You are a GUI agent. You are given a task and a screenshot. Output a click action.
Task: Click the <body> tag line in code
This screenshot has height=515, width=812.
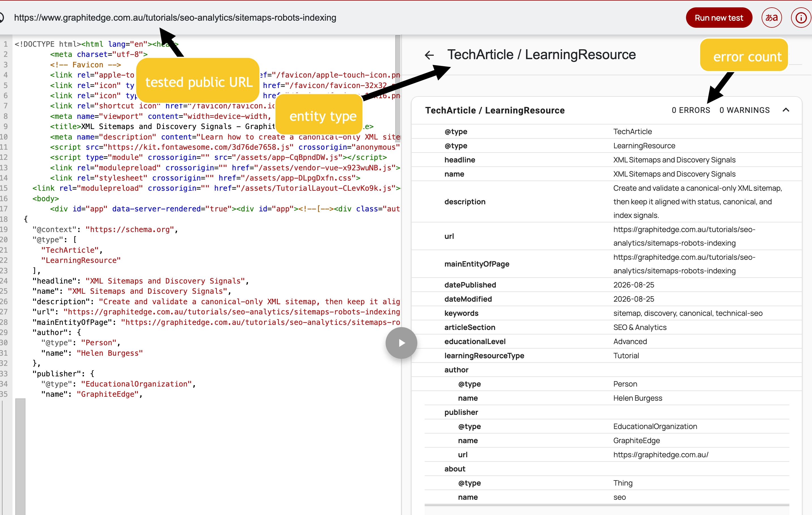coord(46,199)
